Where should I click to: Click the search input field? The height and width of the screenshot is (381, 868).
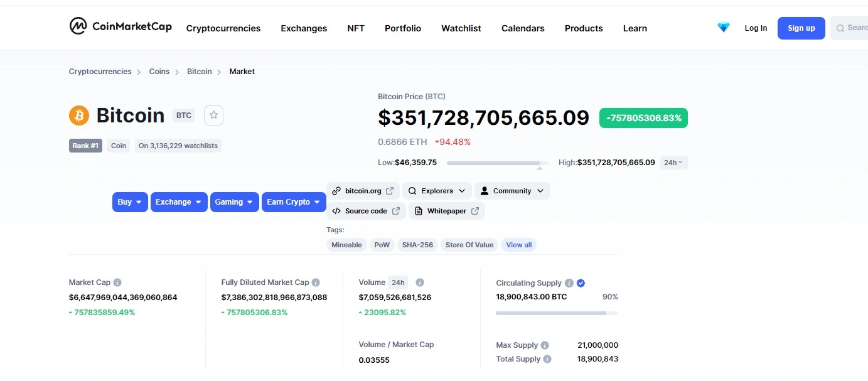(x=849, y=28)
